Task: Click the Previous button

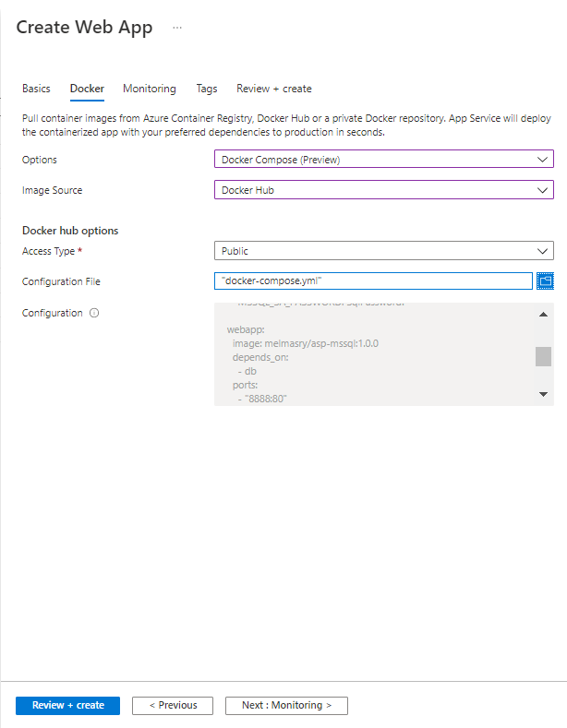Action: [173, 705]
